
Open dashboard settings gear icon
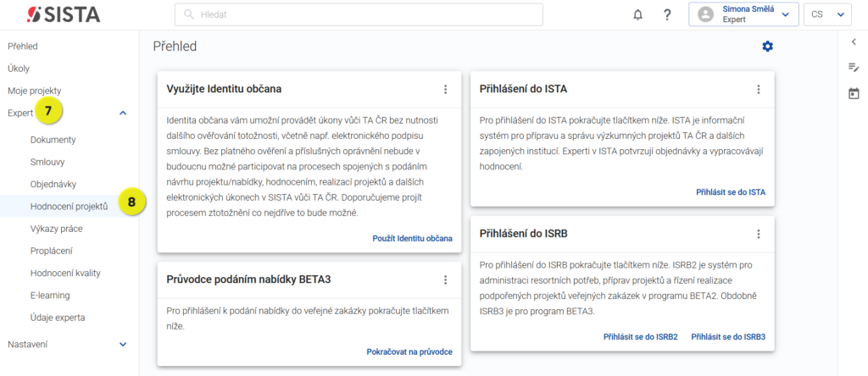(x=767, y=47)
